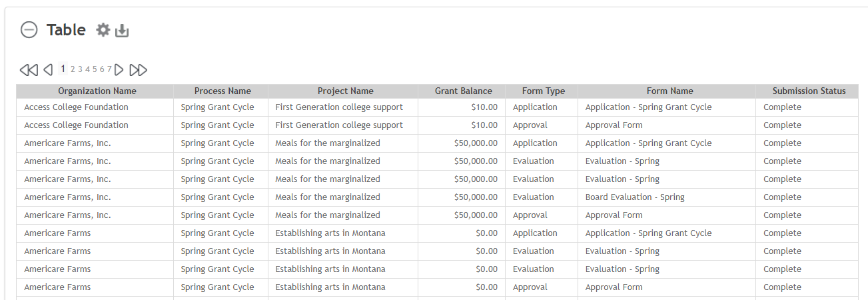Click Spring Grant Cycle process in Board Evaluation row

point(217,197)
